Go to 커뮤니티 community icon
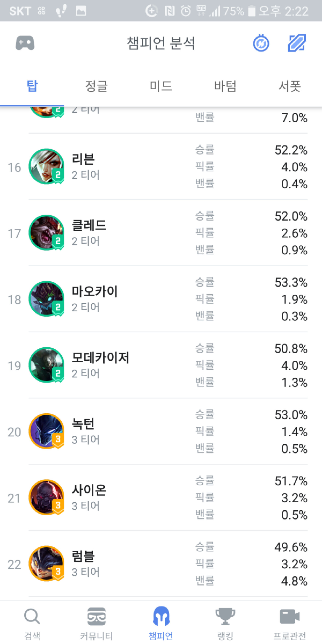Viewport: 322px width, 644px height. (97, 616)
